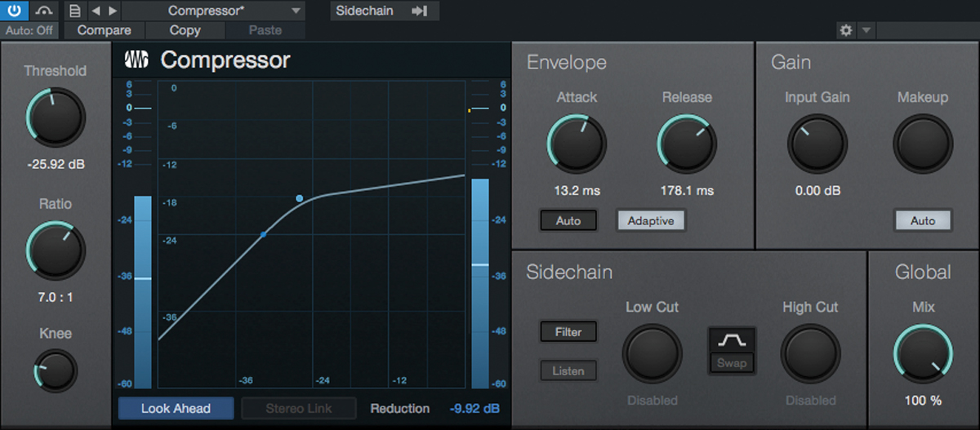This screenshot has width=980, height=430.
Task: Open the Compressor preset dropdown
Action: click(x=214, y=11)
